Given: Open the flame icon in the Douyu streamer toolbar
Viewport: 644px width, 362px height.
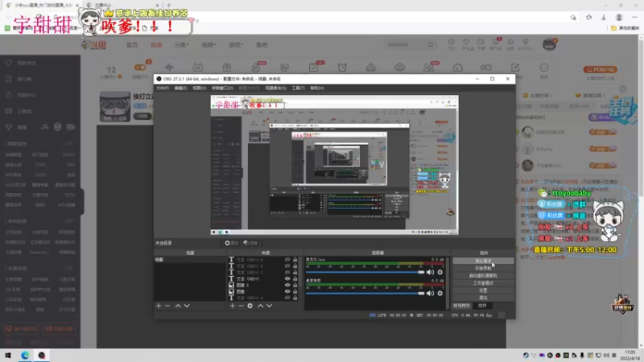Looking at the screenshot, I should [x=255, y=68].
